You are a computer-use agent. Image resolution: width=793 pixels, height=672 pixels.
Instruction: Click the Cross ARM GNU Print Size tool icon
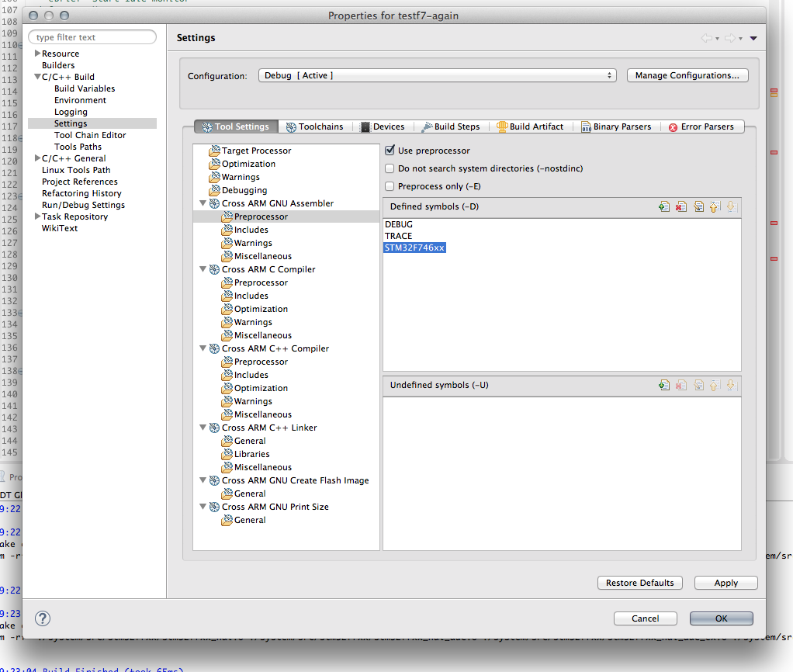(214, 507)
